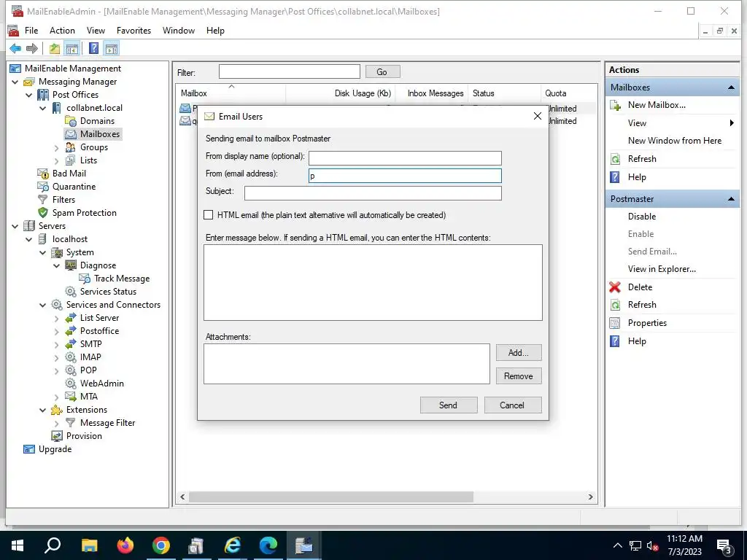Go back with the blue arrow toolbar icon
The width and height of the screenshot is (747, 560).
15,48
